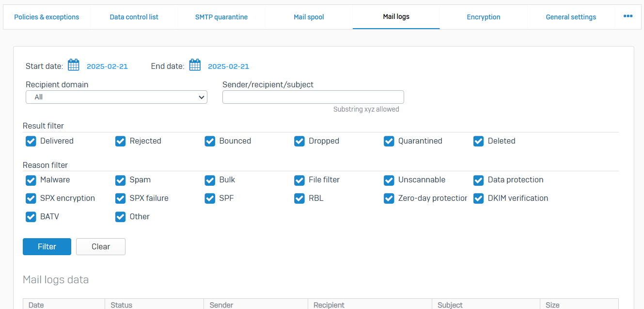This screenshot has width=644, height=309.
Task: Toggle the DKIM verification checkbox
Action: tap(478, 198)
